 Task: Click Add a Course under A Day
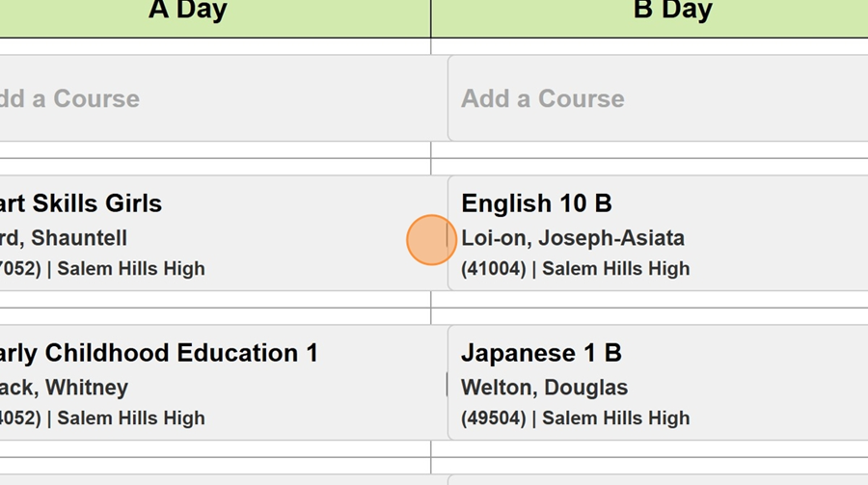pos(69,98)
